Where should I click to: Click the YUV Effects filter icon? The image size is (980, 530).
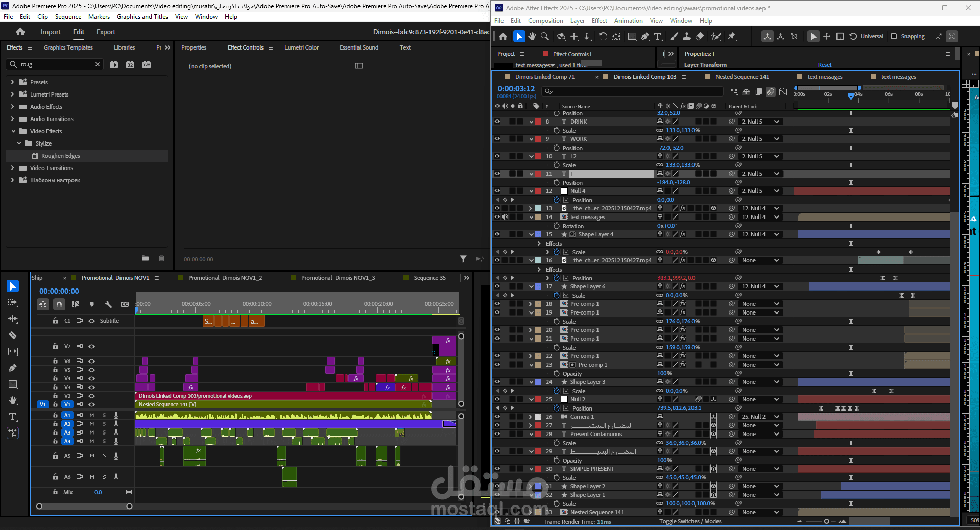click(x=147, y=65)
